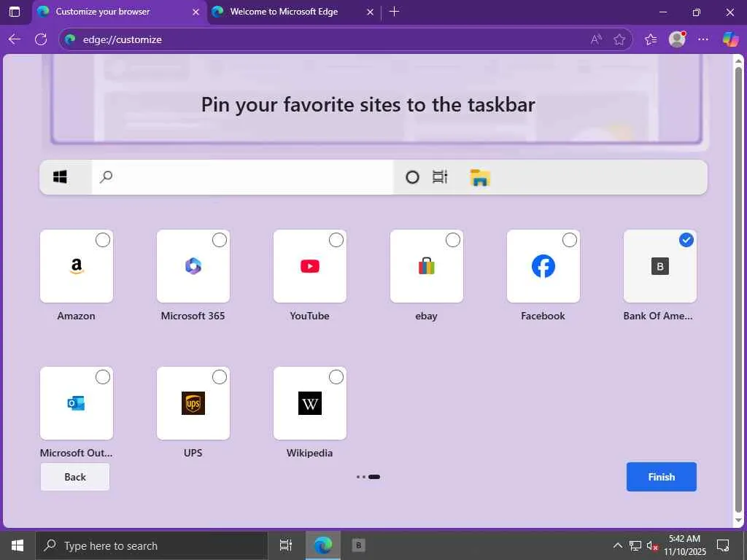Tick the YouTube pin checkbox
Viewport: 747px width, 560px height.
[x=336, y=240]
